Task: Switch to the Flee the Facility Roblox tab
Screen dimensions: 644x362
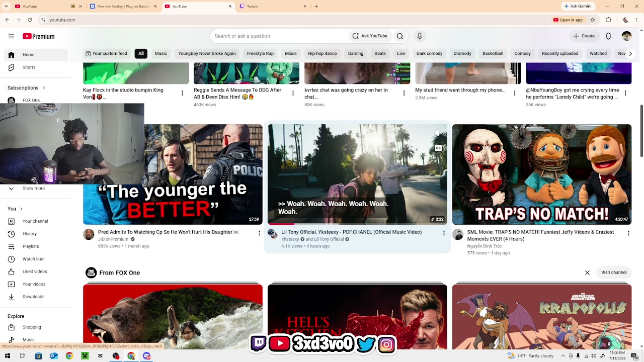Action: click(x=122, y=7)
